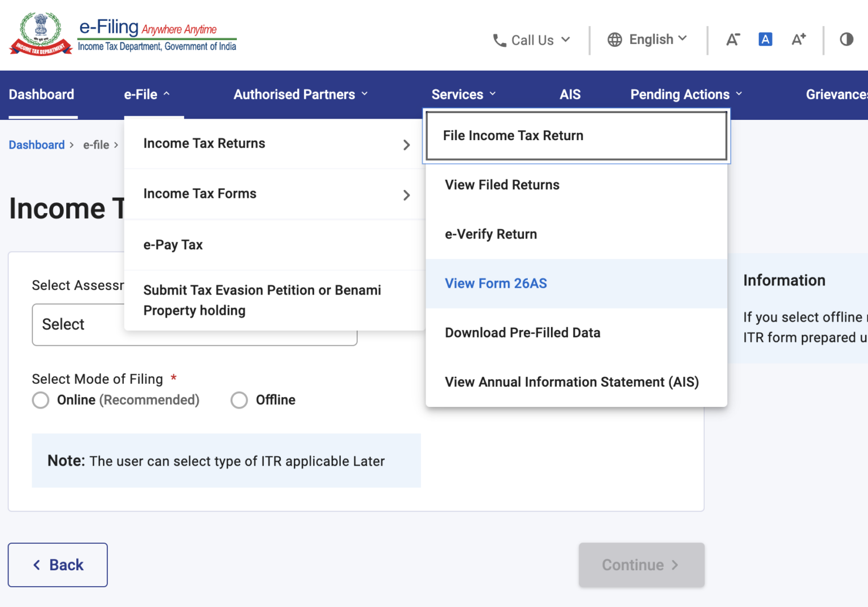This screenshot has height=607, width=868.
Task: Expand the Authorised Partners menu
Action: 301,94
